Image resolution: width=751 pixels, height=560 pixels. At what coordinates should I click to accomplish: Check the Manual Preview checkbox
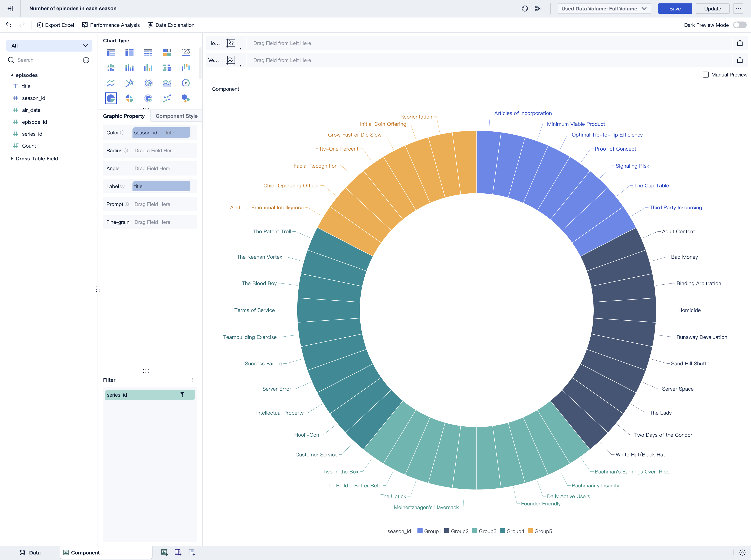[x=706, y=75]
